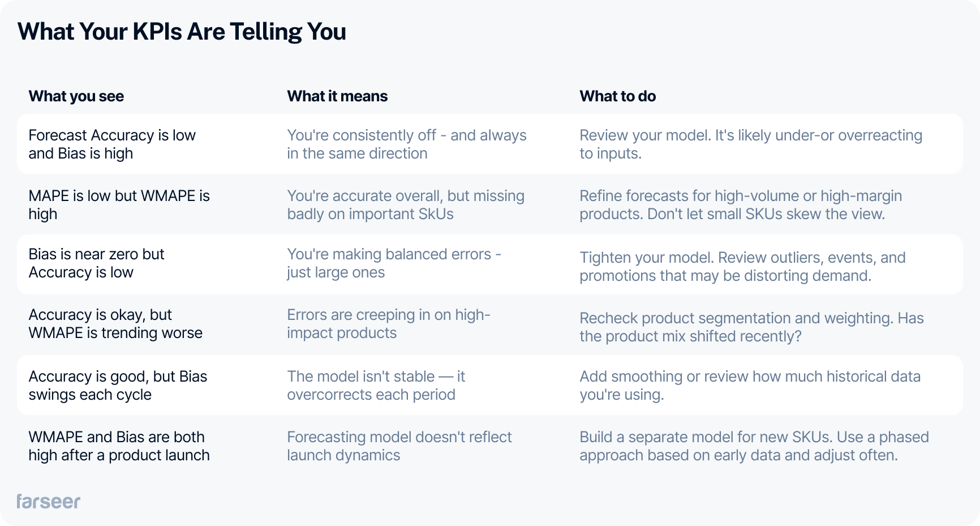Click "You're making balanced errors" text
The width and height of the screenshot is (980, 526).
(x=394, y=263)
